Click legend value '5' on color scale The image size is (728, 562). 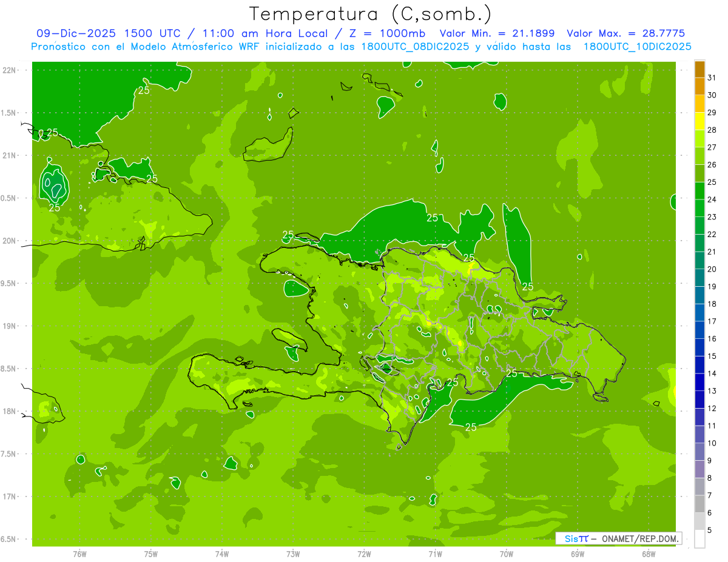710,530
